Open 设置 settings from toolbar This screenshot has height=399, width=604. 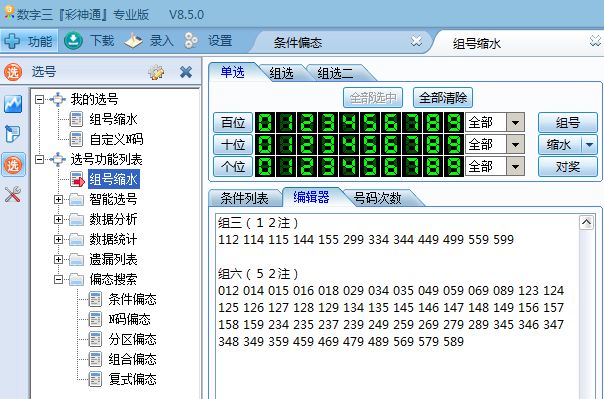coord(208,40)
